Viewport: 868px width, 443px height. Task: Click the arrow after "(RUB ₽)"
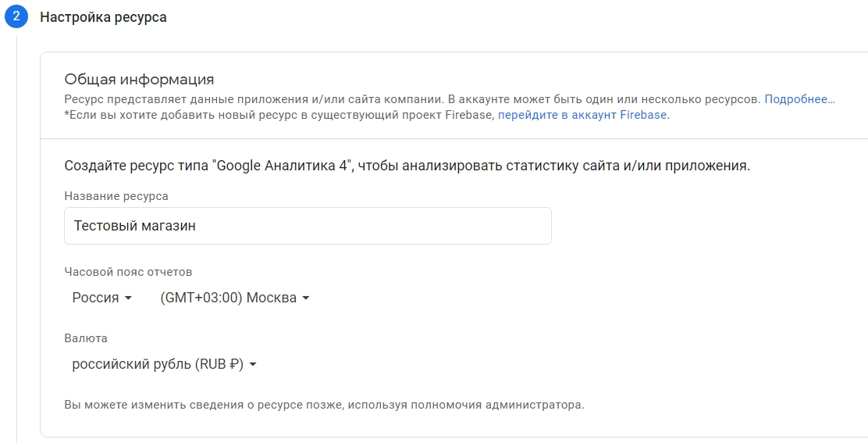point(253,364)
